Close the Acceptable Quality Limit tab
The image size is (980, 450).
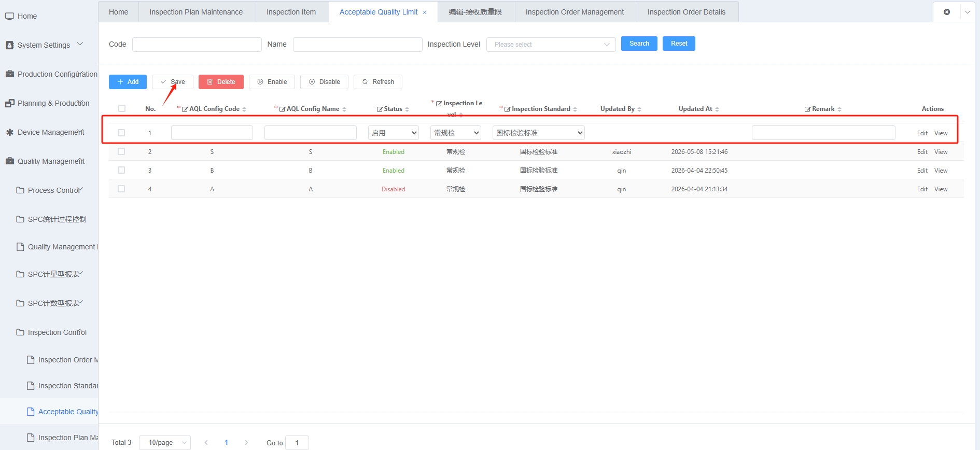pos(425,12)
